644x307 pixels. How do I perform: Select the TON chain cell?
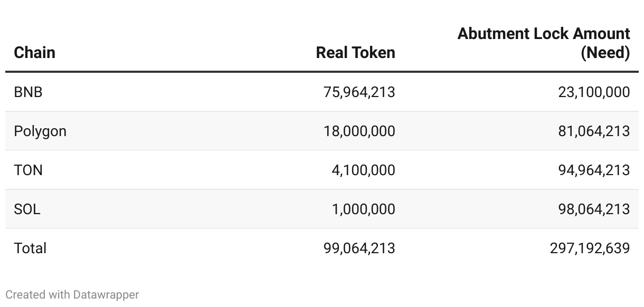tap(28, 170)
